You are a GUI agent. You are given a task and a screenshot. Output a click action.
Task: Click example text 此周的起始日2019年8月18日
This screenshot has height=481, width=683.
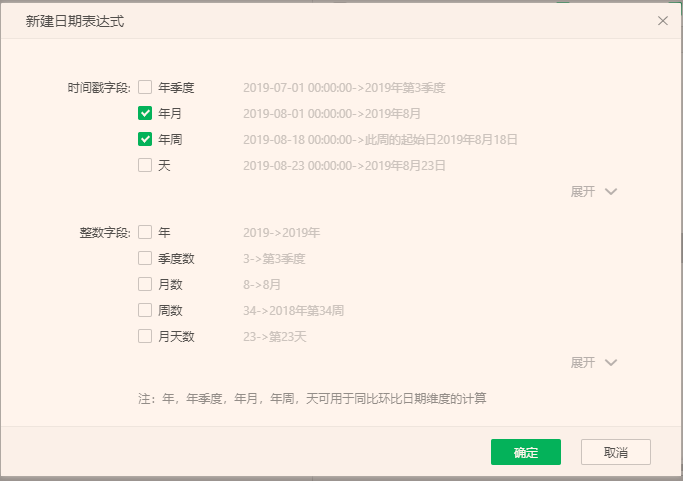pyautogui.click(x=441, y=140)
